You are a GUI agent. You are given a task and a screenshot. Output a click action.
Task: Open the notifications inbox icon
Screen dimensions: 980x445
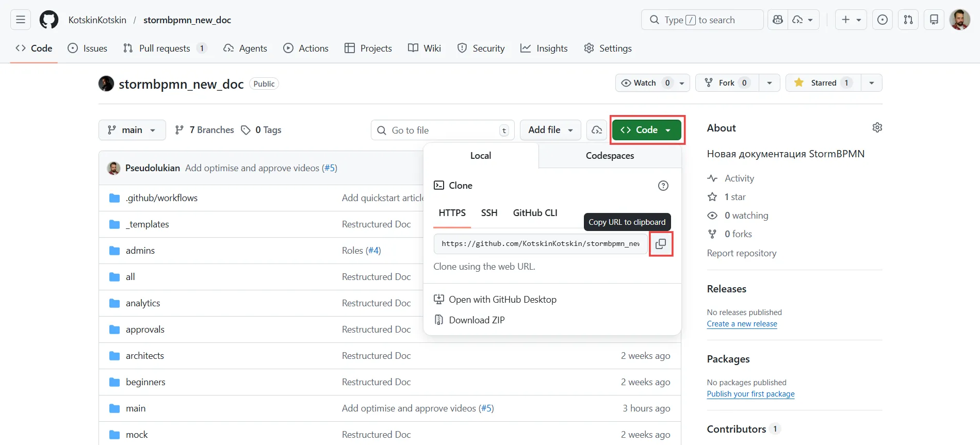[x=934, y=20]
